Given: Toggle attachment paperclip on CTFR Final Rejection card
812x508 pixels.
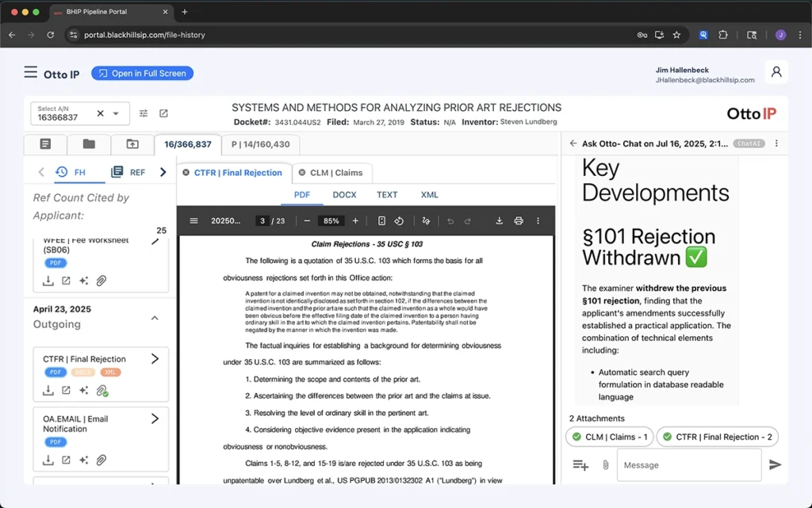Looking at the screenshot, I should [x=101, y=391].
